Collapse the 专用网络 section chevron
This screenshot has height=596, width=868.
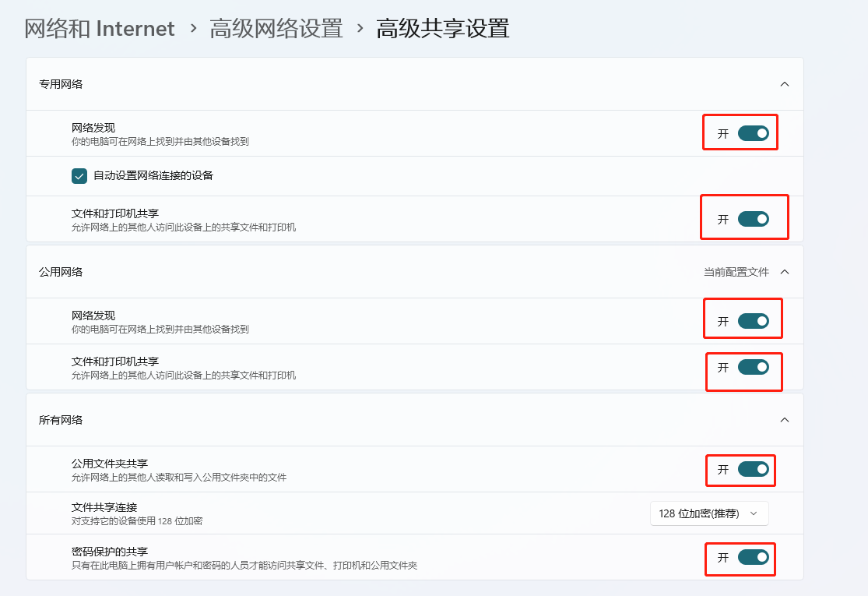click(784, 84)
